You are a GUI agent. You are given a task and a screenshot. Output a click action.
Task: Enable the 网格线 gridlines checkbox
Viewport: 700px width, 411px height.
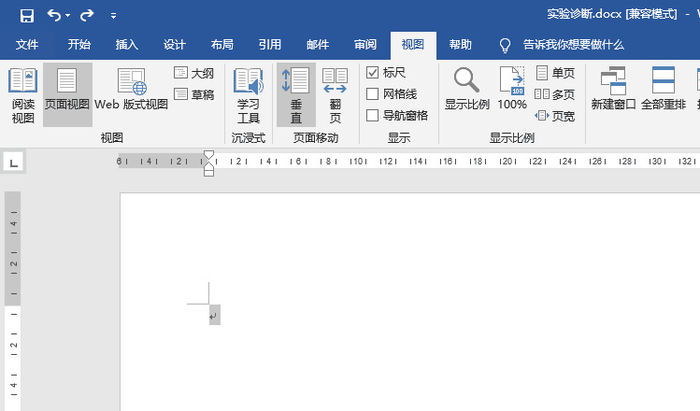point(372,94)
